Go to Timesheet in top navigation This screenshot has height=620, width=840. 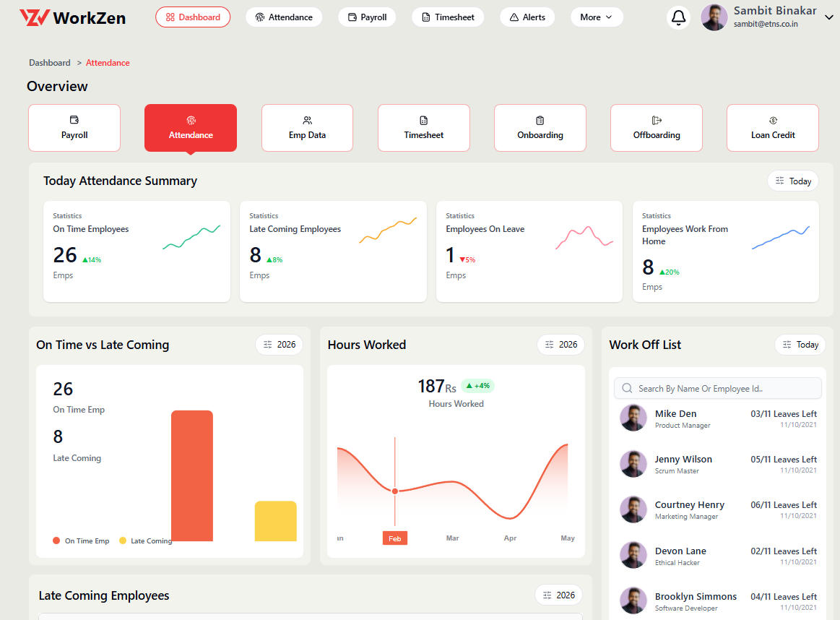click(448, 17)
